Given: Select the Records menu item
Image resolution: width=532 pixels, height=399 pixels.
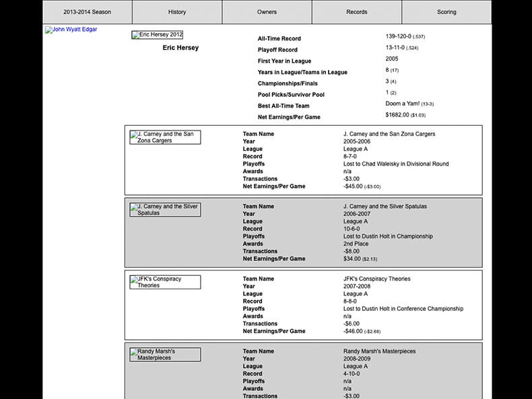Looking at the screenshot, I should (x=357, y=12).
